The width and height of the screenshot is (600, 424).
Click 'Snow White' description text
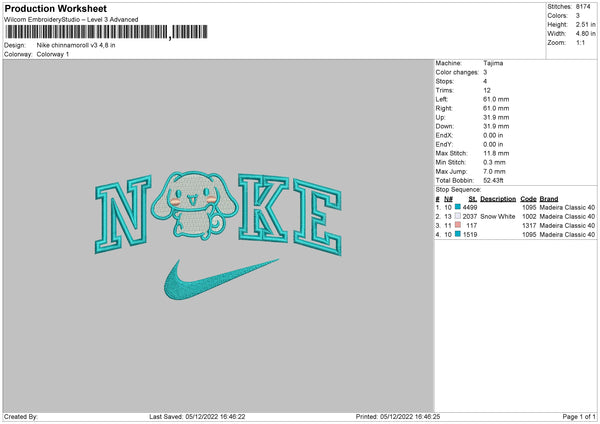coord(498,217)
